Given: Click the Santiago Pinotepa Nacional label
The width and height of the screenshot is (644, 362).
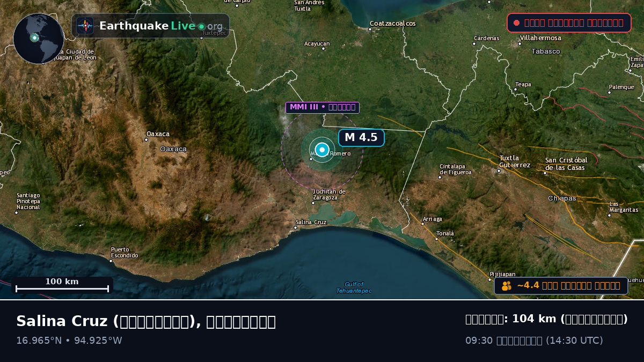Looking at the screenshot, I should 28,201.
